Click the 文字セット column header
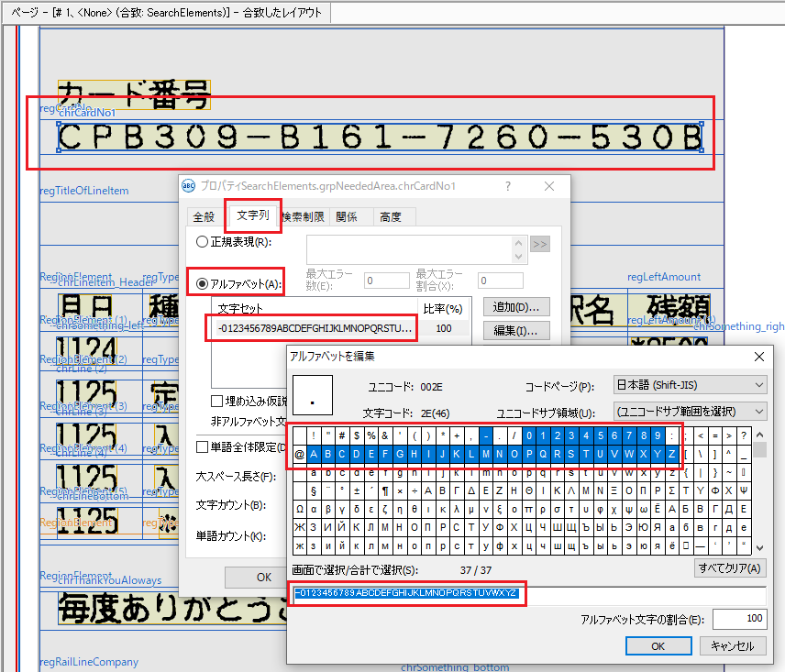The height and width of the screenshot is (672, 785). coord(315,309)
